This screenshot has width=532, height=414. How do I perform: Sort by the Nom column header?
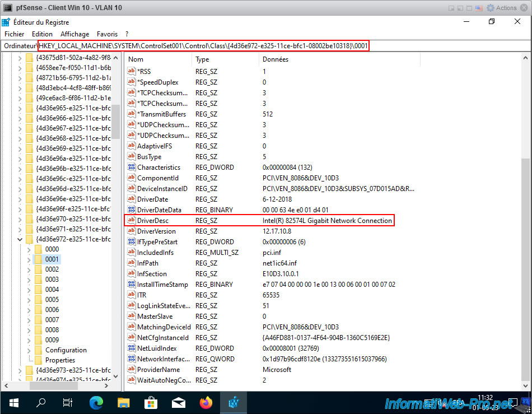click(x=158, y=59)
